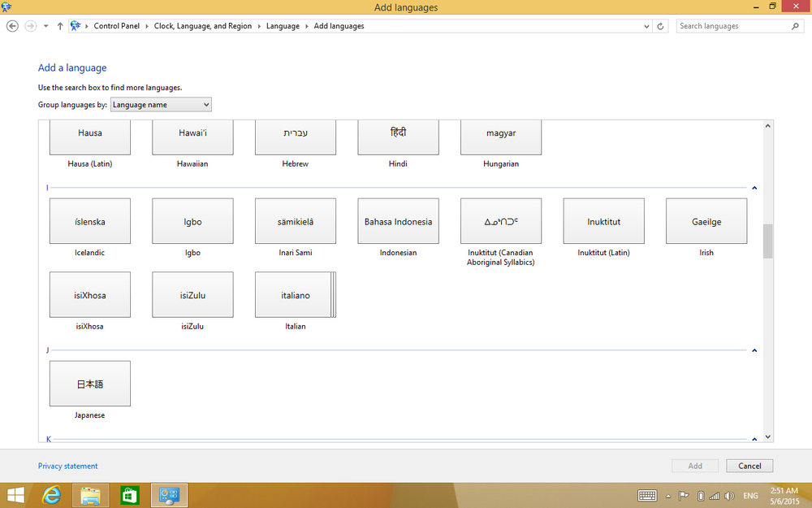Open Internet Explorer from taskbar
812x508 pixels.
click(x=53, y=495)
